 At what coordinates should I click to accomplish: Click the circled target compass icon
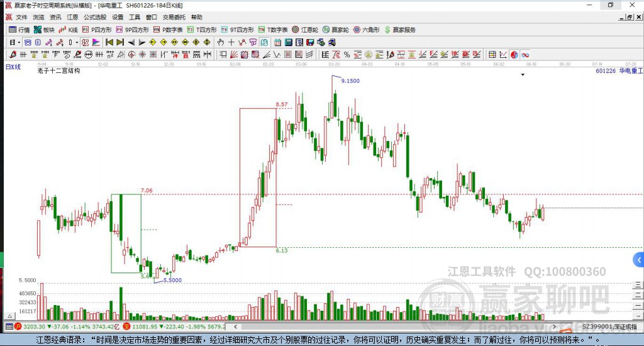point(131,55)
